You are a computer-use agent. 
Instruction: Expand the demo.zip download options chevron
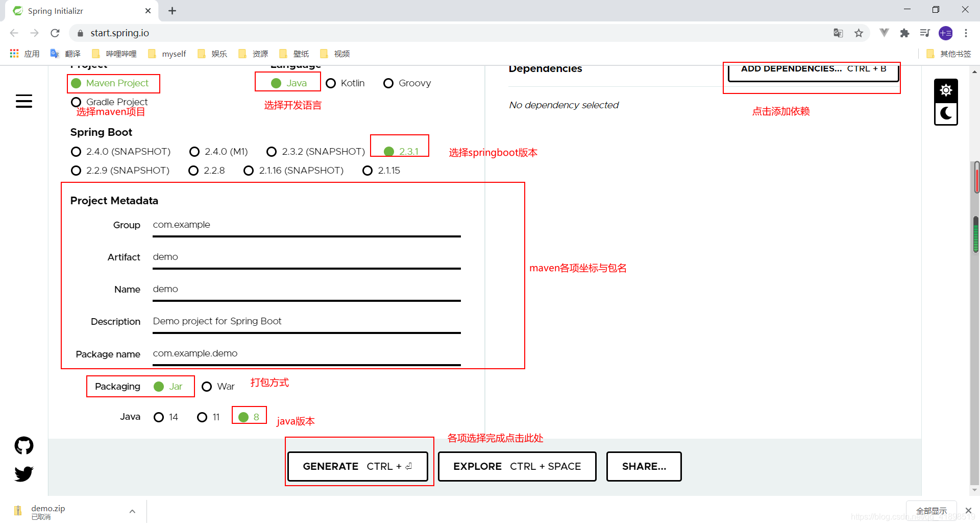pos(132,511)
